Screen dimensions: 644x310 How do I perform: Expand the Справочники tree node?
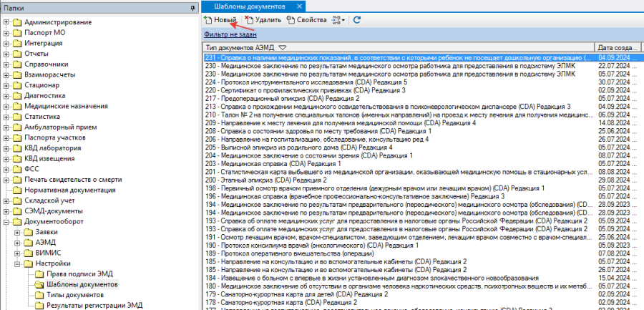coord(6,64)
